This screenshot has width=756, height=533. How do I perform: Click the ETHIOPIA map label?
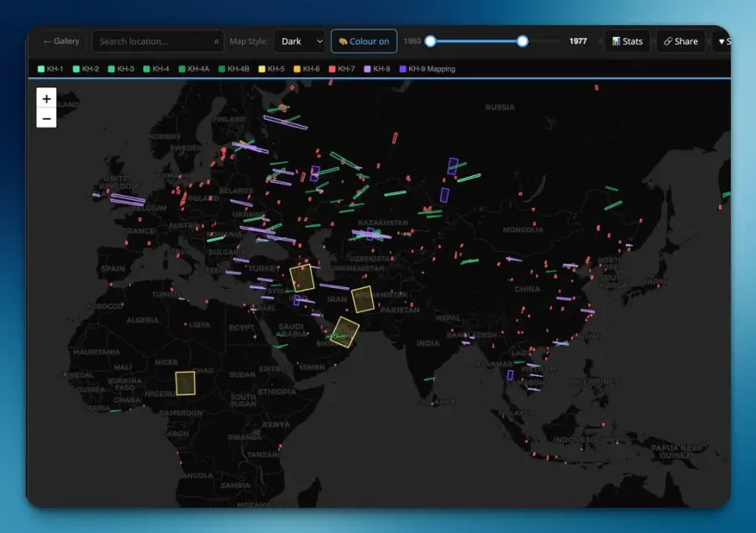276,391
